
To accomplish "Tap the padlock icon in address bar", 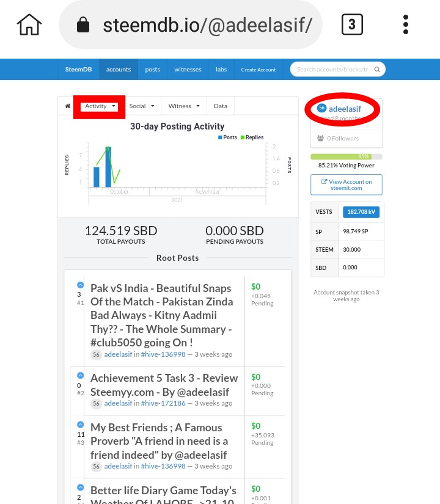I will (83, 24).
